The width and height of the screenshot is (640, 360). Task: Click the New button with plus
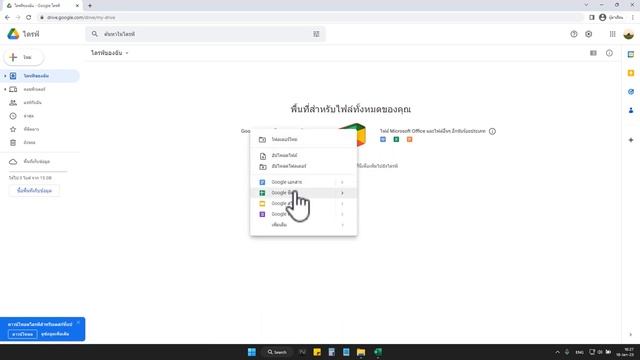point(24,58)
